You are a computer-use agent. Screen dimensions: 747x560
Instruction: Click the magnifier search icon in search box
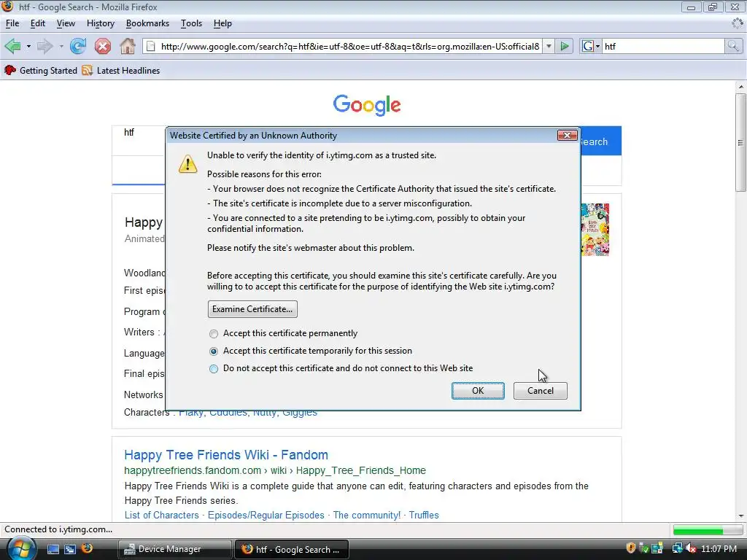(732, 46)
